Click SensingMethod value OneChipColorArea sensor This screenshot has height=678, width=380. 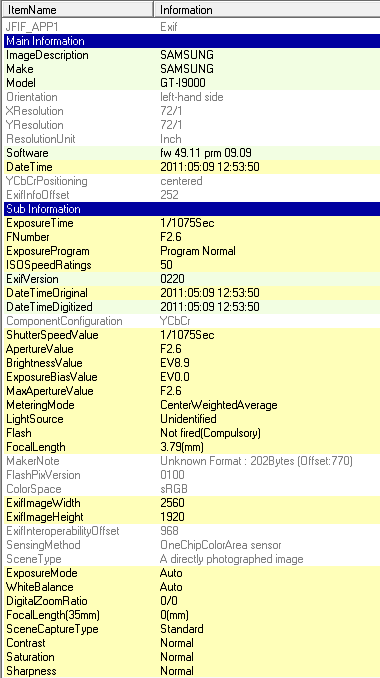(x=220, y=545)
